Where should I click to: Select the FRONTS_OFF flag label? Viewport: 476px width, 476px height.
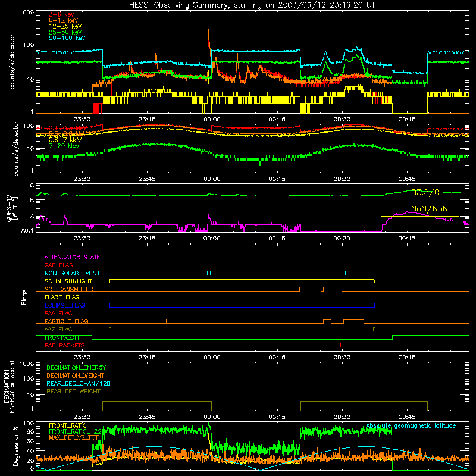[62, 337]
